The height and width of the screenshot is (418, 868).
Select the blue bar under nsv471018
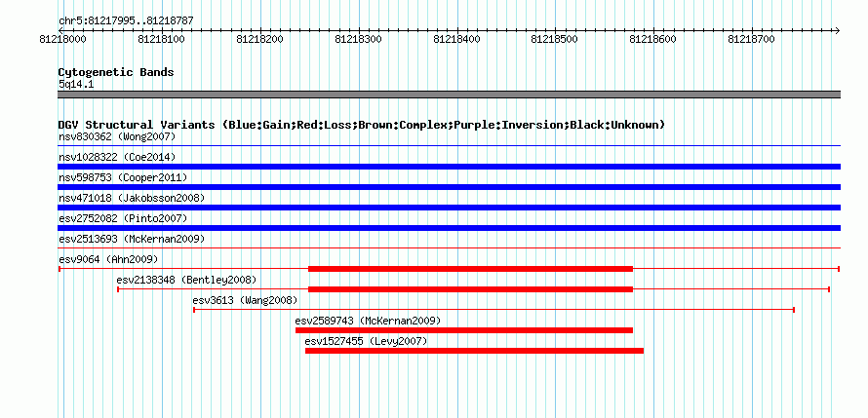[x=449, y=208]
